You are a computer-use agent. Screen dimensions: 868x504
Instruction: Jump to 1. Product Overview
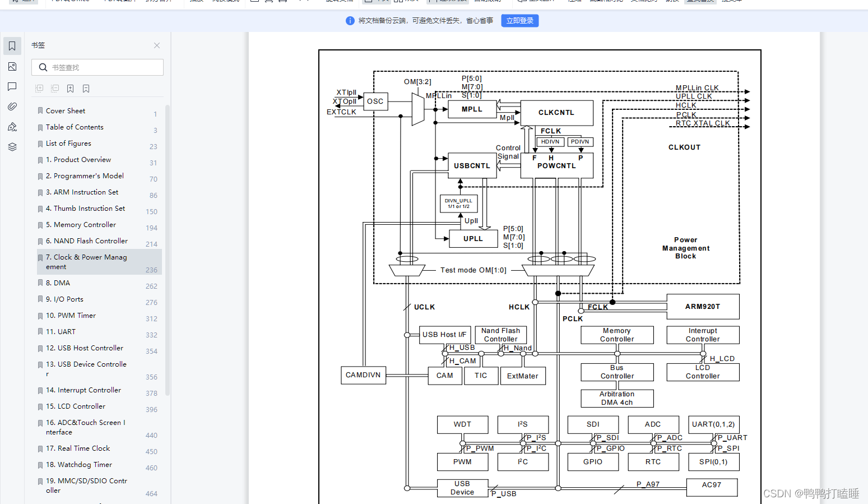coord(78,160)
